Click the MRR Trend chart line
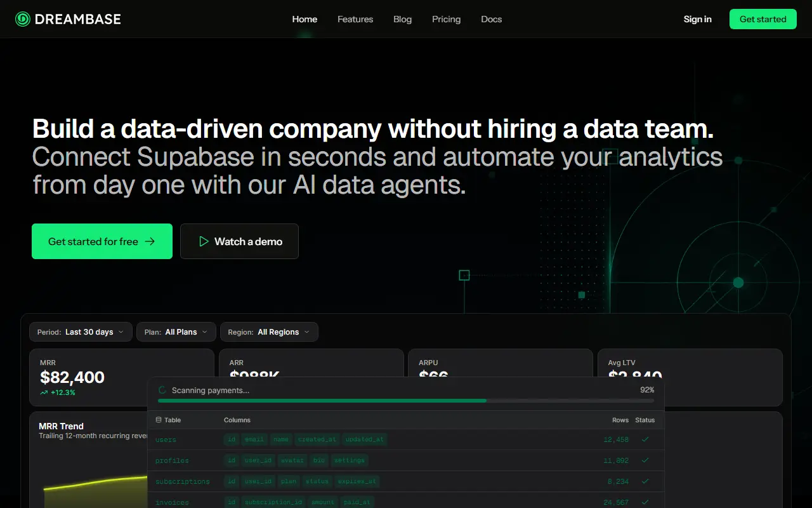Viewport: 812px width, 508px height. (95, 483)
